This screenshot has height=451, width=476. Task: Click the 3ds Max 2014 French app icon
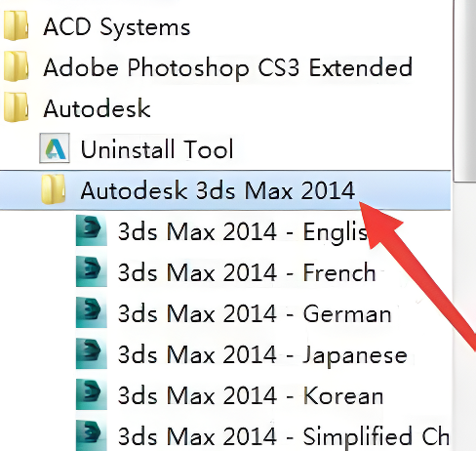(x=92, y=271)
